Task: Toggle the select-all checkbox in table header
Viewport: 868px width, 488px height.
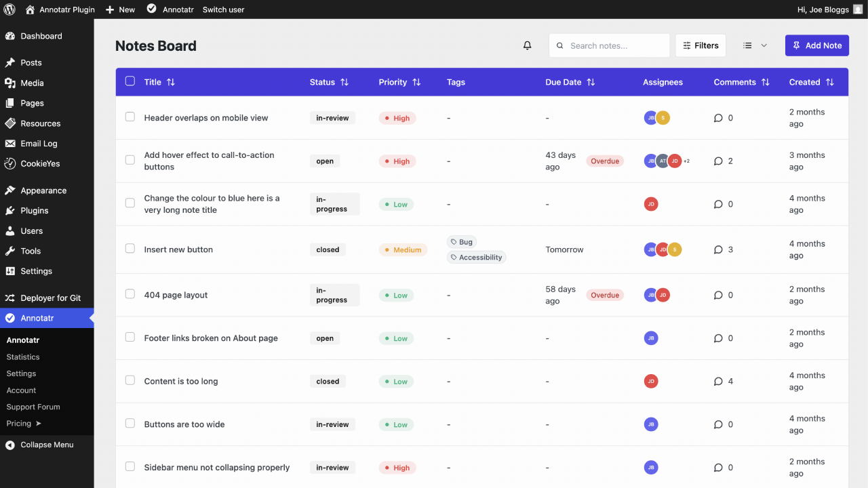Action: 130,81
